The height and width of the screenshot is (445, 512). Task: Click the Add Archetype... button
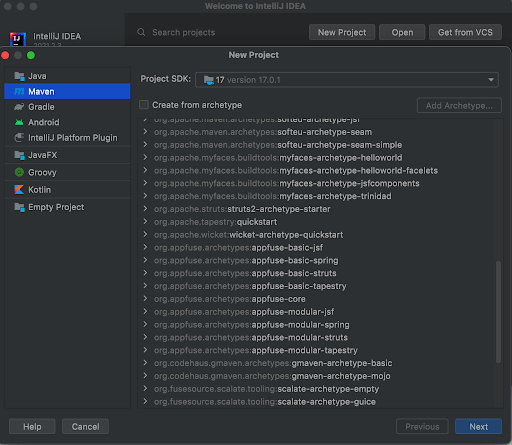pos(459,105)
